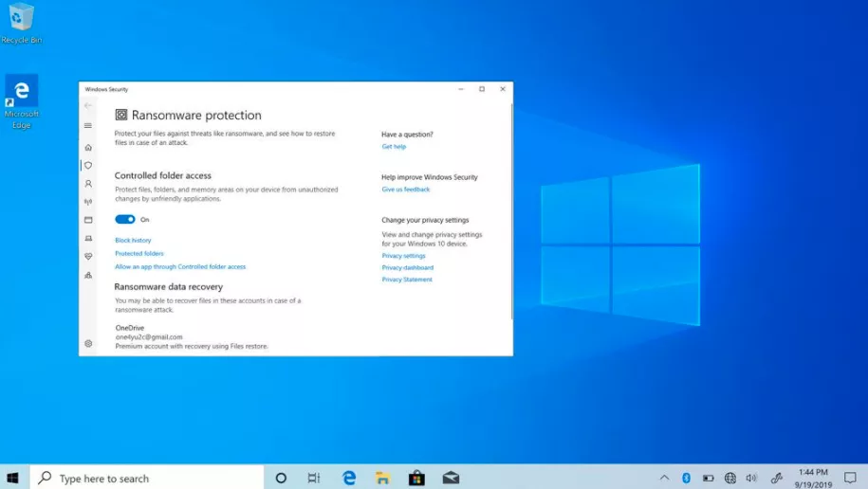Open the Windows Start menu
868x489 pixels.
pyautogui.click(x=13, y=478)
